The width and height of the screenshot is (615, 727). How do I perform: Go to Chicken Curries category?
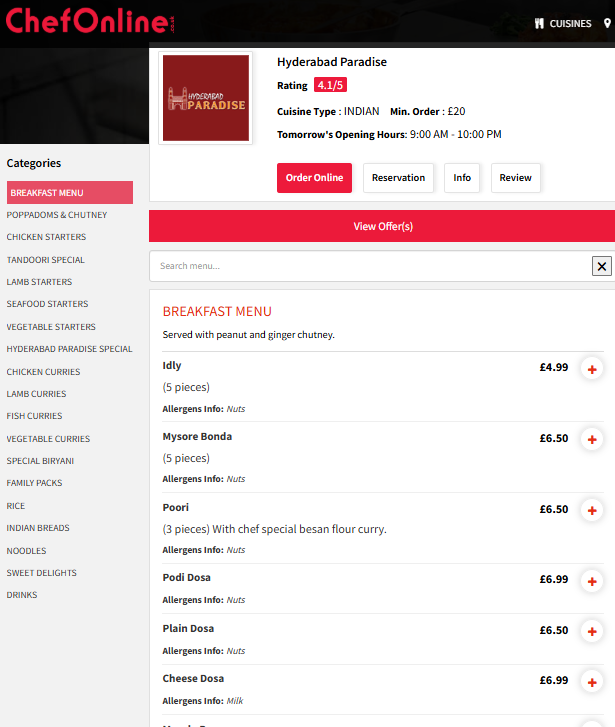43,372
